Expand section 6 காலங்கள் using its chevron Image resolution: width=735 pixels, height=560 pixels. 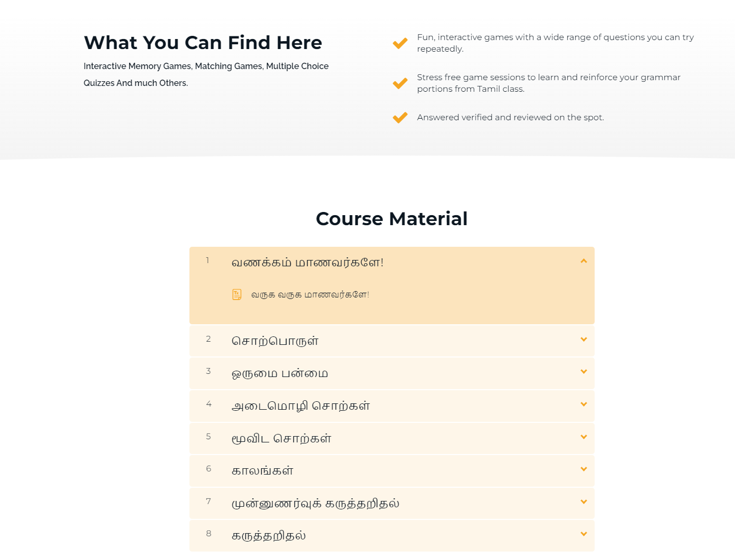point(584,469)
